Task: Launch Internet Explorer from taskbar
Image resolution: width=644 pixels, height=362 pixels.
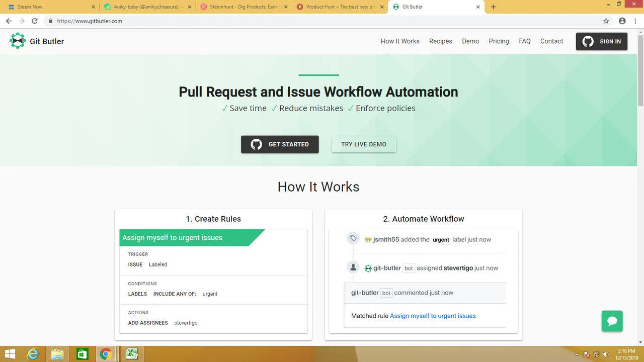Action: (33, 354)
